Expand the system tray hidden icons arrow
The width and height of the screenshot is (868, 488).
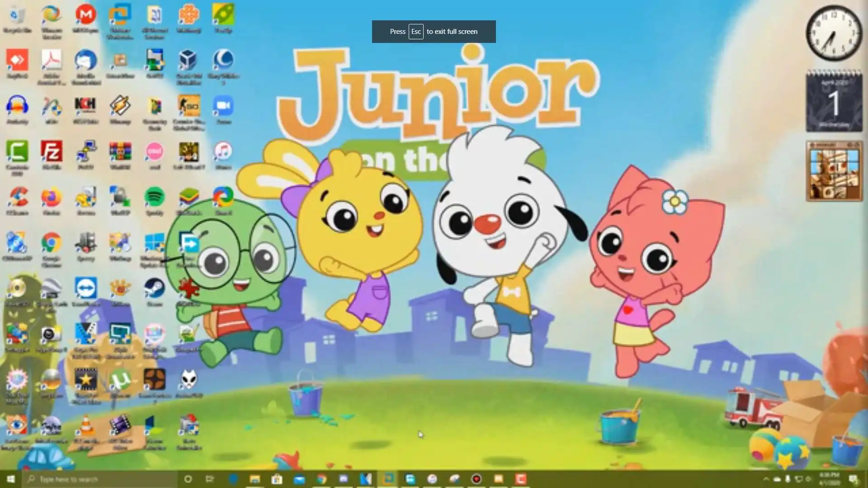[766, 479]
